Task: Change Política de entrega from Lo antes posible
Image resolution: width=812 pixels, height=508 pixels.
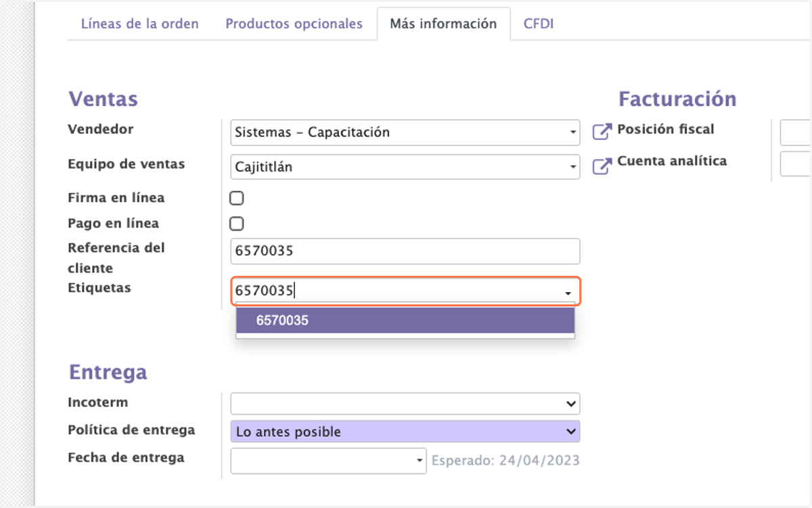Action: (x=405, y=432)
